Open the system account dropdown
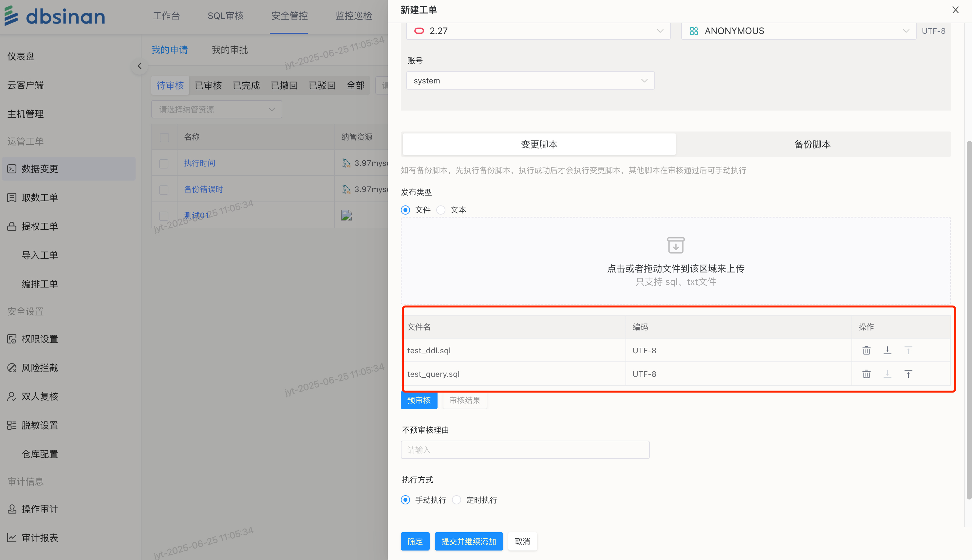The image size is (972, 560). point(530,81)
